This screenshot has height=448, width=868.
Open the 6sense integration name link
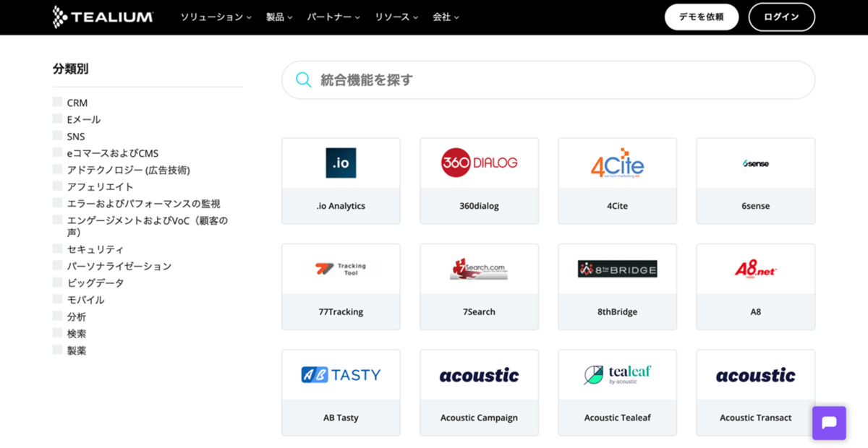pos(755,206)
